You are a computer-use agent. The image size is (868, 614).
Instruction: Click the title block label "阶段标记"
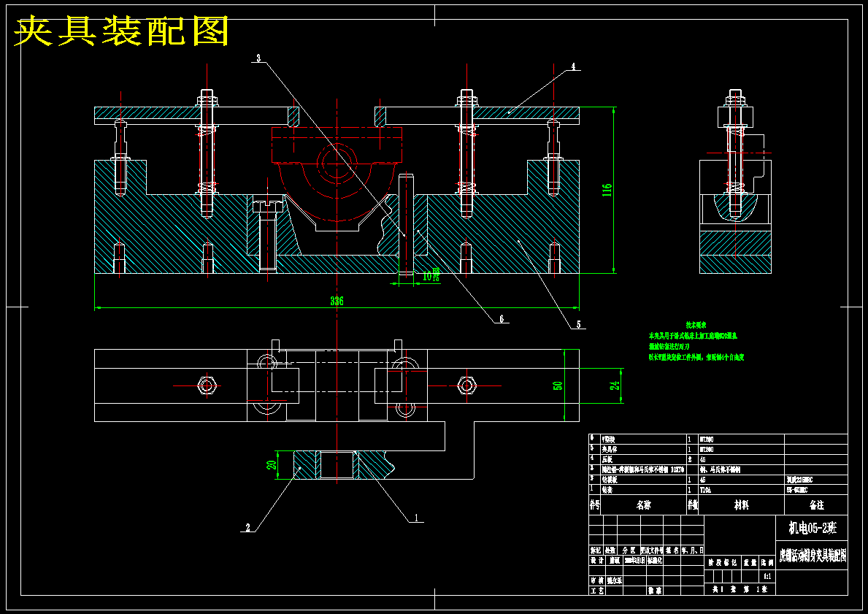click(723, 563)
